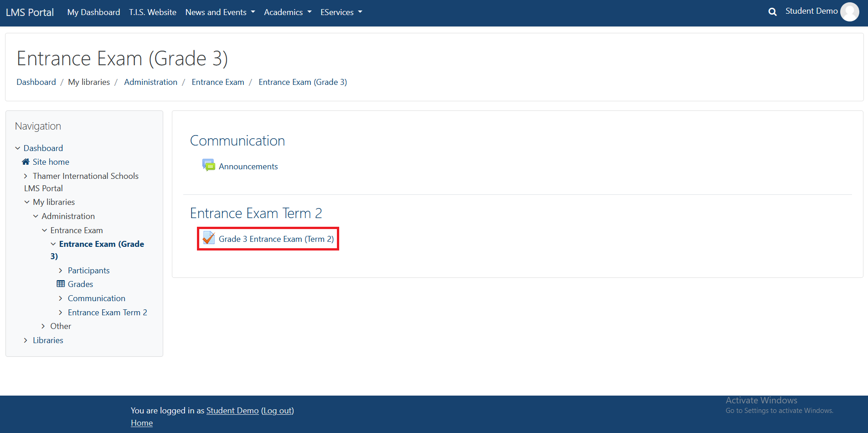Viewport: 868px width, 433px height.
Task: Select Entrance Exam Term 2 tree item
Action: point(108,313)
